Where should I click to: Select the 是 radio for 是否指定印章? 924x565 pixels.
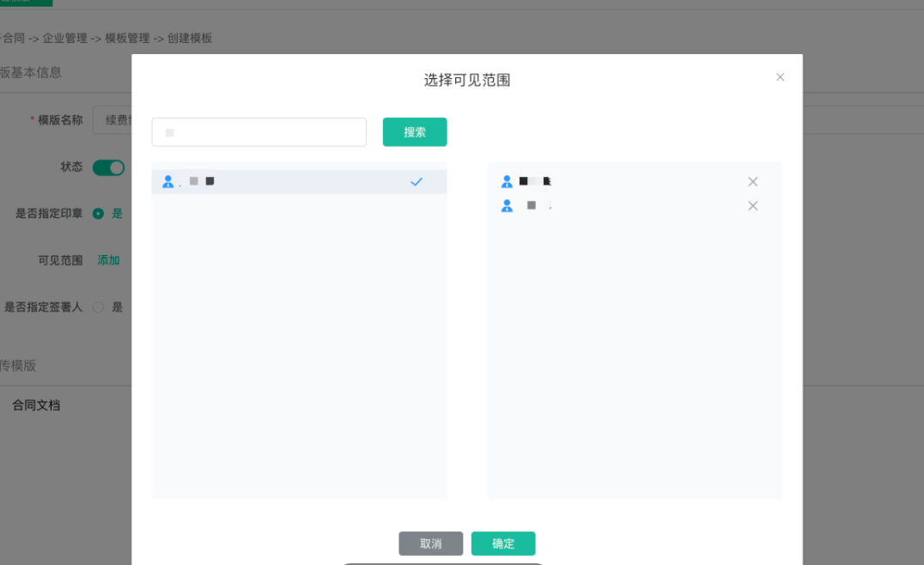point(99,214)
